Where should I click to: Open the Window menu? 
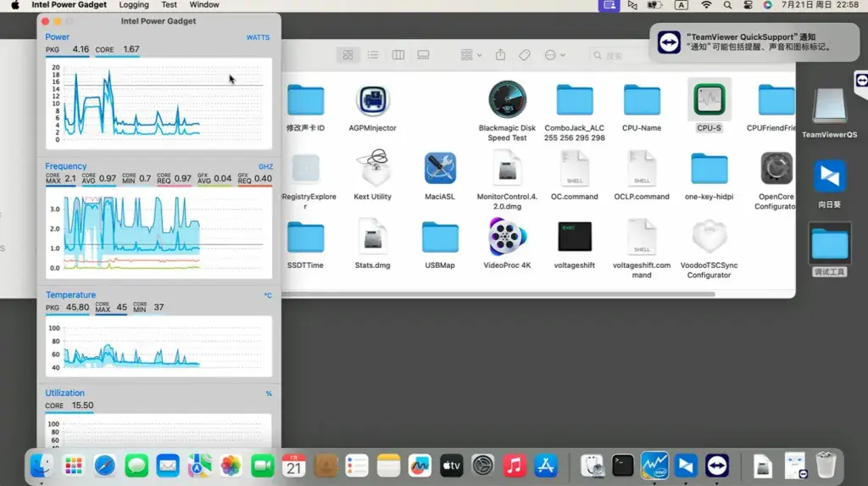[x=204, y=5]
